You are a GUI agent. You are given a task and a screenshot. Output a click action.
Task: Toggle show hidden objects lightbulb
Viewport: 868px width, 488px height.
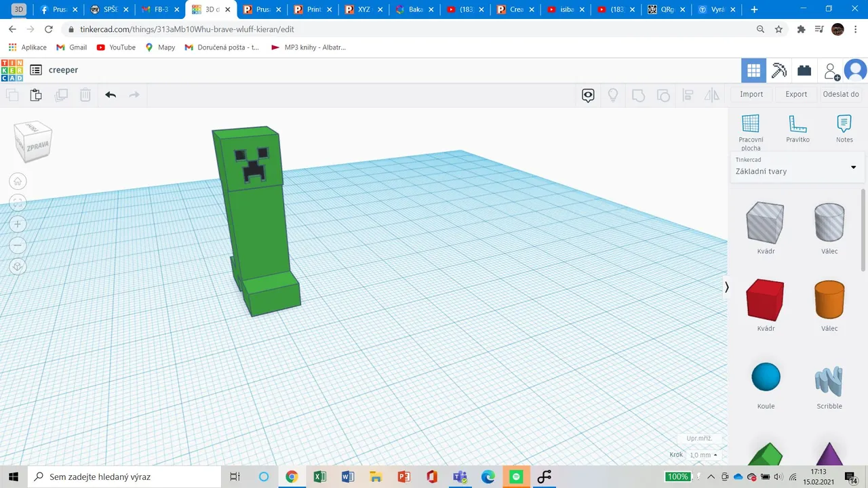pyautogui.click(x=613, y=95)
